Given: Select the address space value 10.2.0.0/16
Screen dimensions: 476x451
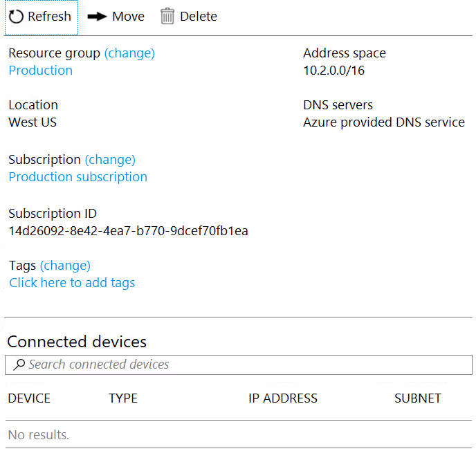Looking at the screenshot, I should click(334, 71).
